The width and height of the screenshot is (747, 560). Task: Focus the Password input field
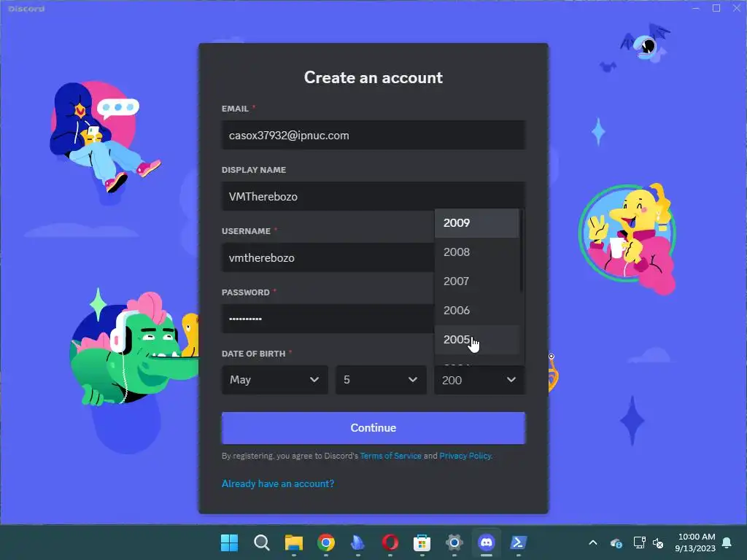[x=328, y=319]
